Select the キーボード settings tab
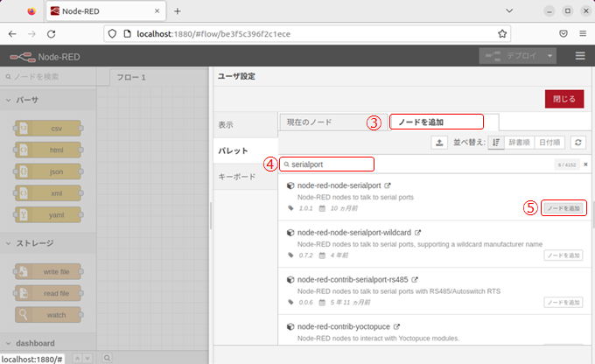This screenshot has width=595, height=364. click(x=236, y=176)
